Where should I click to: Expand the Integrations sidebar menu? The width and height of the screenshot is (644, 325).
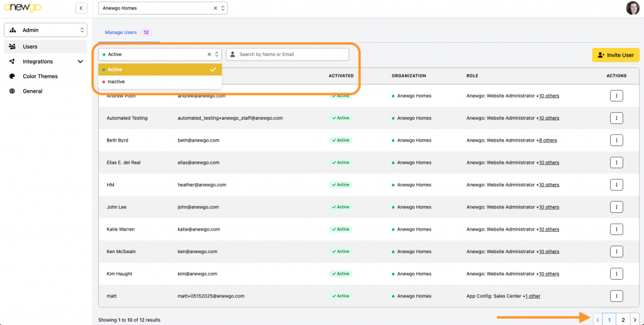80,62
